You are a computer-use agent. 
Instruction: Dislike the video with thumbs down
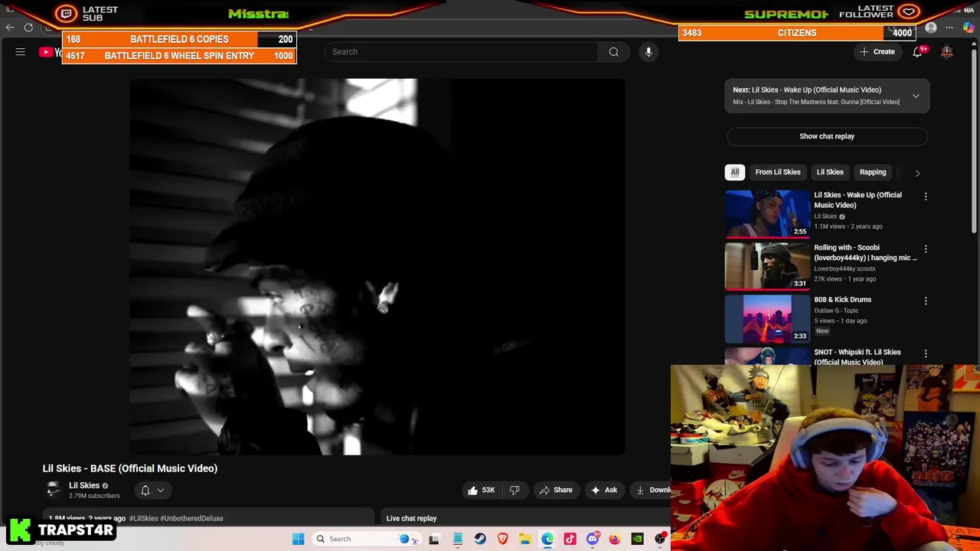pyautogui.click(x=514, y=490)
